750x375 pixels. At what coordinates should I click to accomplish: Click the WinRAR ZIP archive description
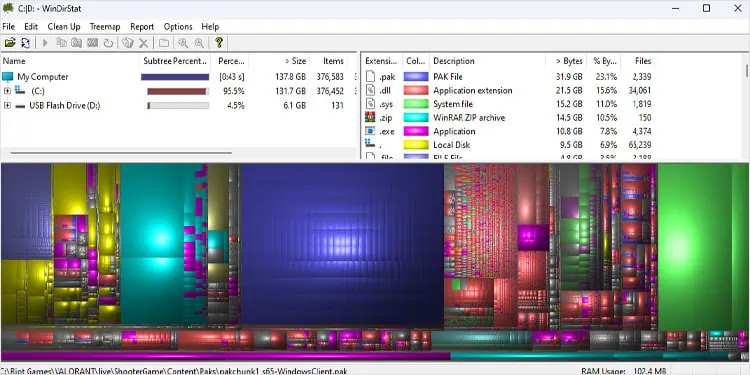[469, 117]
